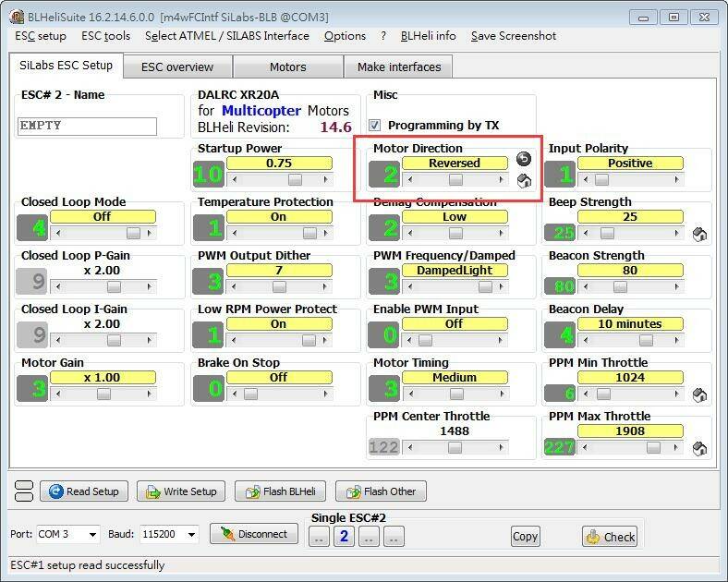The image size is (728, 582).
Task: Open the ESC tools menu
Action: pyautogui.click(x=106, y=36)
